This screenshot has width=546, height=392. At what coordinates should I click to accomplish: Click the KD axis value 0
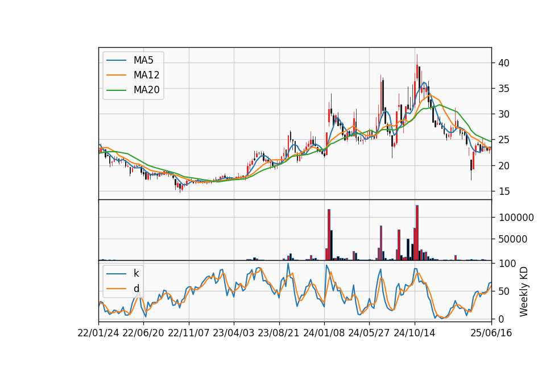coord(502,319)
